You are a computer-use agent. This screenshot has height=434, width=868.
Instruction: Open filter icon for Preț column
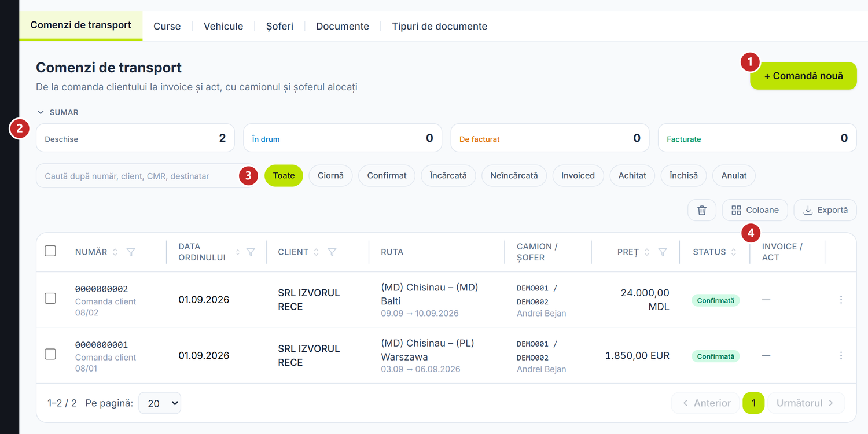click(663, 252)
